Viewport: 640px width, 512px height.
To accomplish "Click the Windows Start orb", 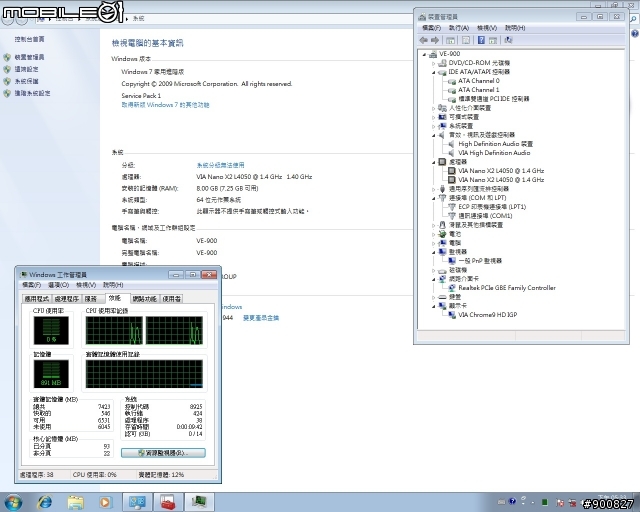I will 13,502.
